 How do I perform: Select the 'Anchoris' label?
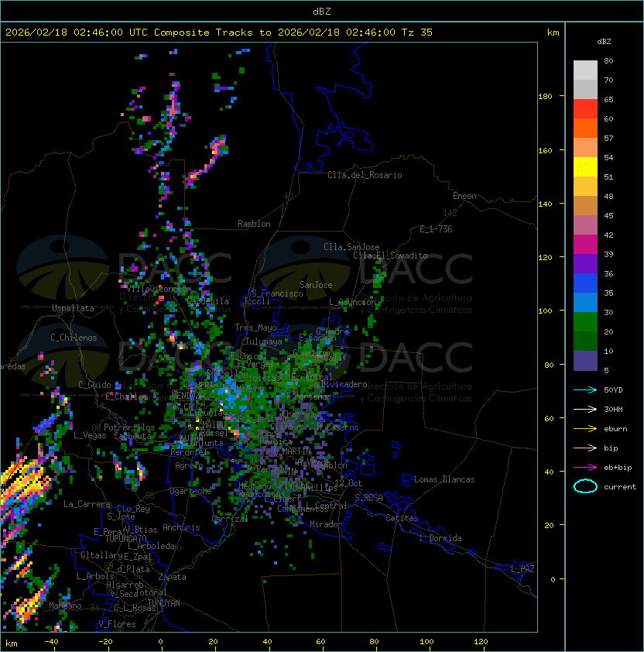(x=181, y=527)
